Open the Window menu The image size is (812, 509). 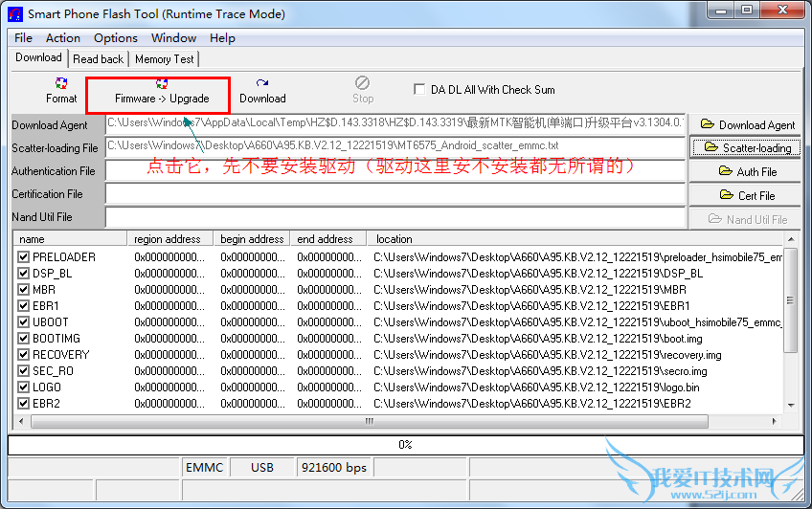pyautogui.click(x=173, y=37)
